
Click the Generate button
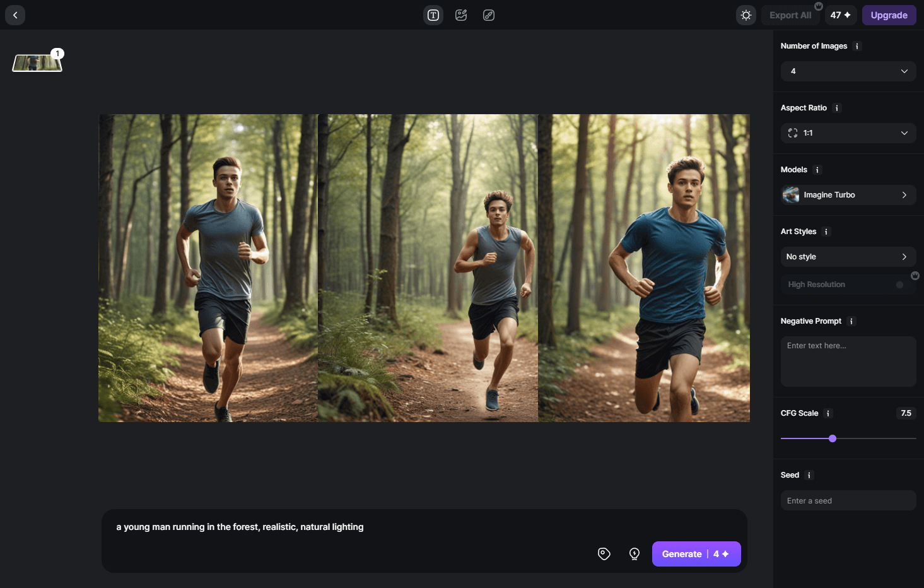click(696, 554)
